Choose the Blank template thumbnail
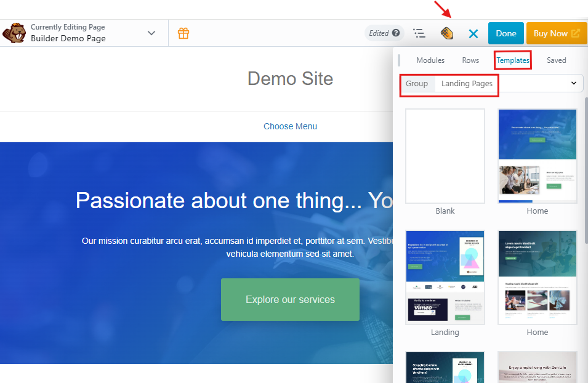 (445, 156)
